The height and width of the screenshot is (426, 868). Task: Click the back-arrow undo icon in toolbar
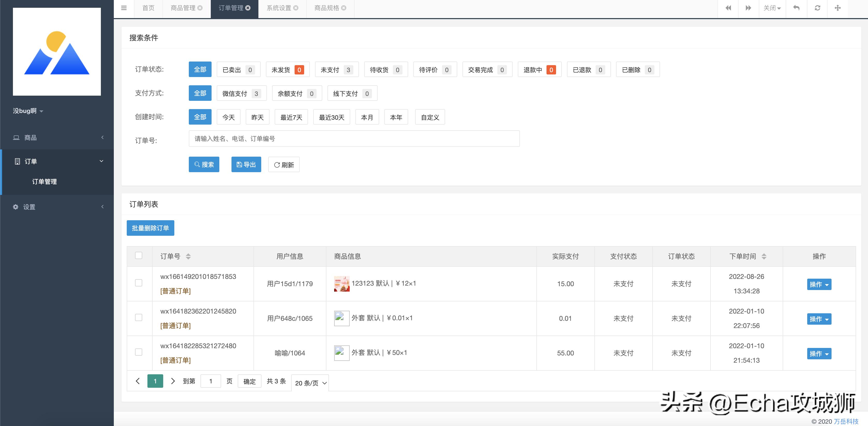pyautogui.click(x=797, y=8)
